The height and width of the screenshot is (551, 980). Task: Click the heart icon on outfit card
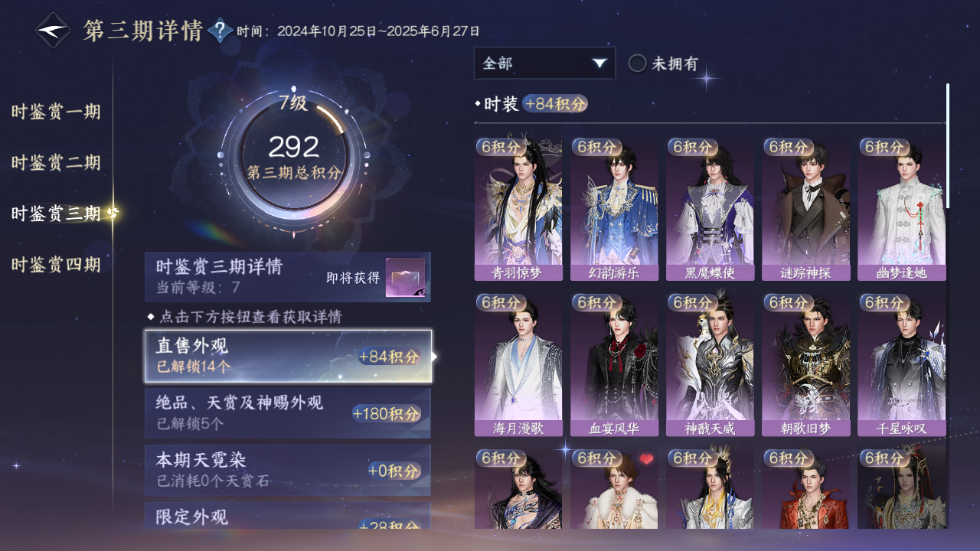(x=647, y=459)
